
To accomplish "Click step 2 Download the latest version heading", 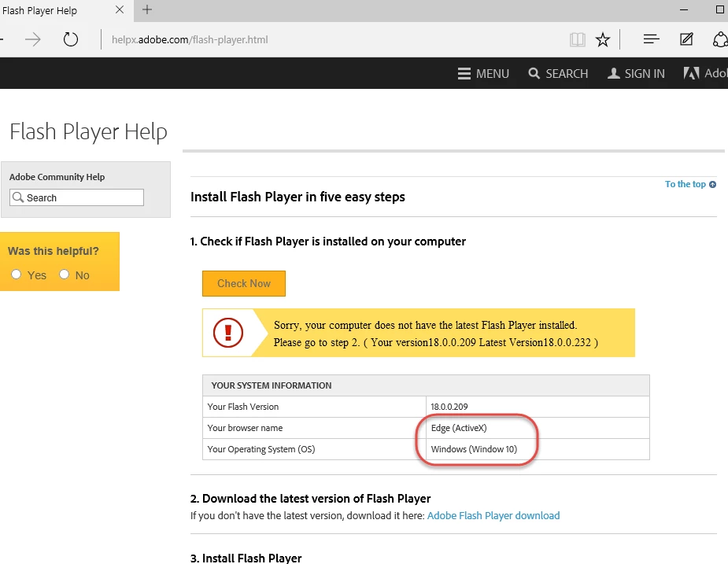I will (x=310, y=499).
